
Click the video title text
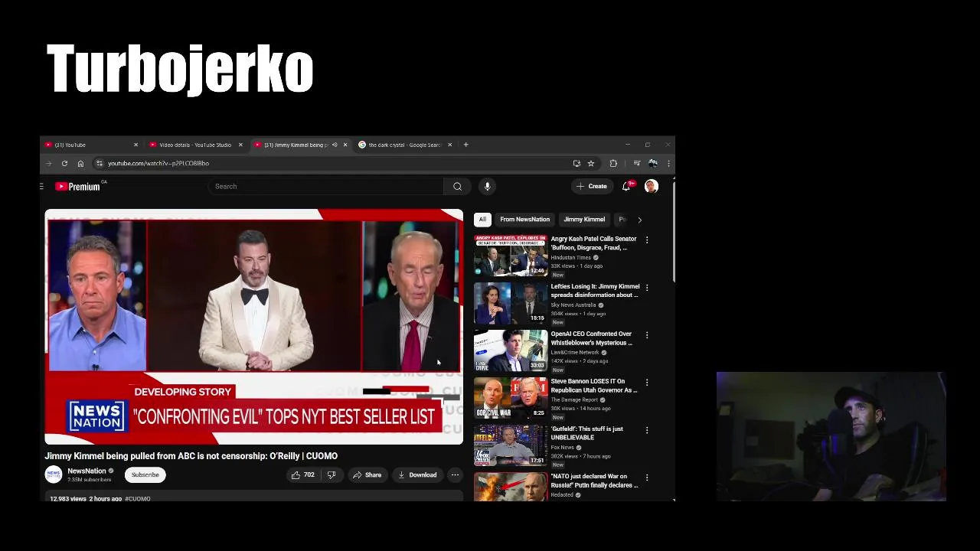tap(191, 456)
